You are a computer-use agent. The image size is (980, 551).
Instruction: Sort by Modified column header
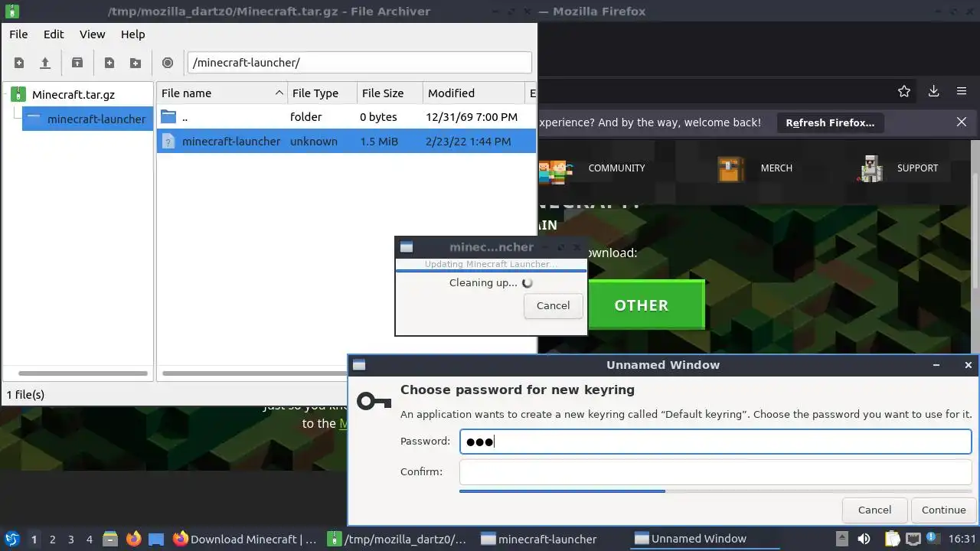473,93
